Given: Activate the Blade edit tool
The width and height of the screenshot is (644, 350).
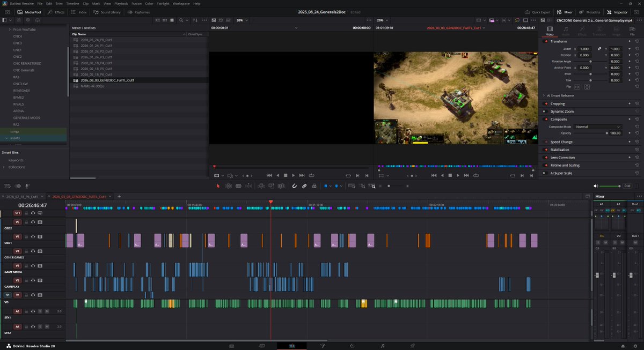Looking at the screenshot, I should pyautogui.click(x=238, y=186).
